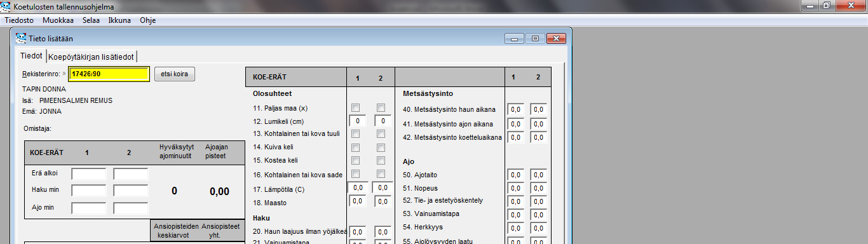868x244 pixels.
Task: Click the Metsästysinto section heading
Action: point(427,93)
